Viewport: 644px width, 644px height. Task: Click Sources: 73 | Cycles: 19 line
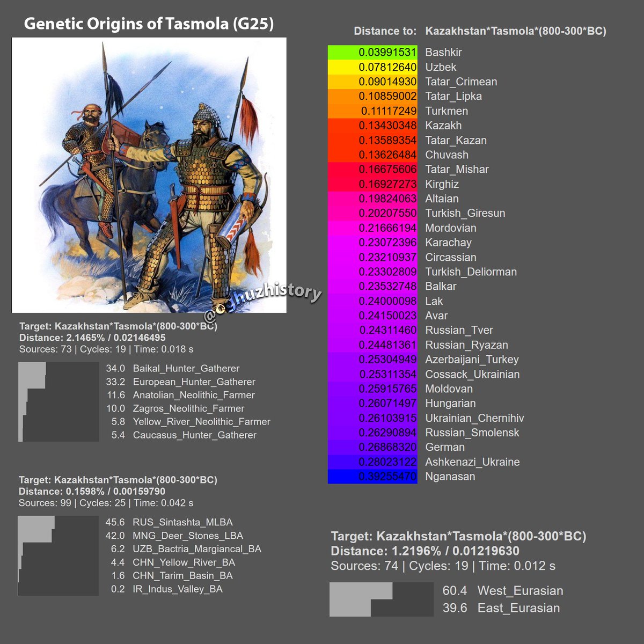point(106,349)
